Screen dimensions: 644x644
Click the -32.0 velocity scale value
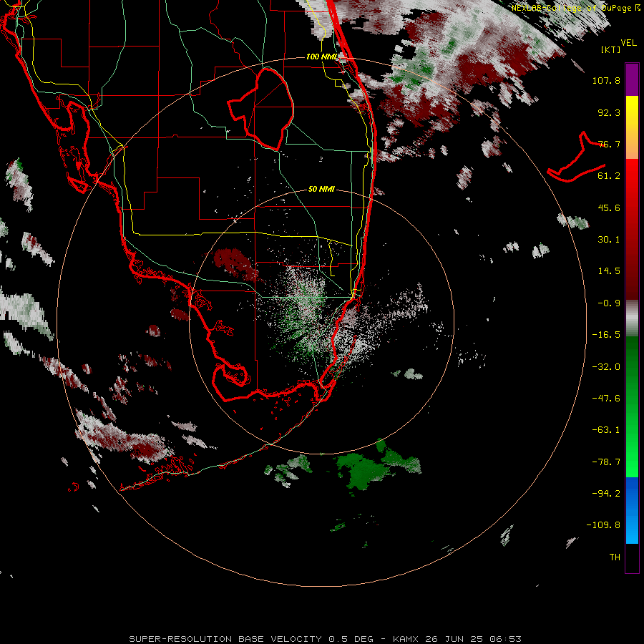pyautogui.click(x=606, y=367)
